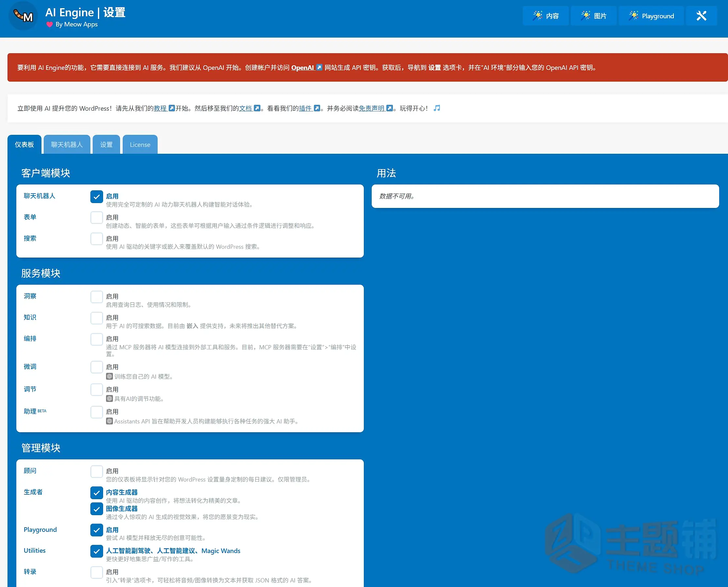728x587 pixels.
Task: Click the 助理 BETA row label
Action: coord(35,411)
